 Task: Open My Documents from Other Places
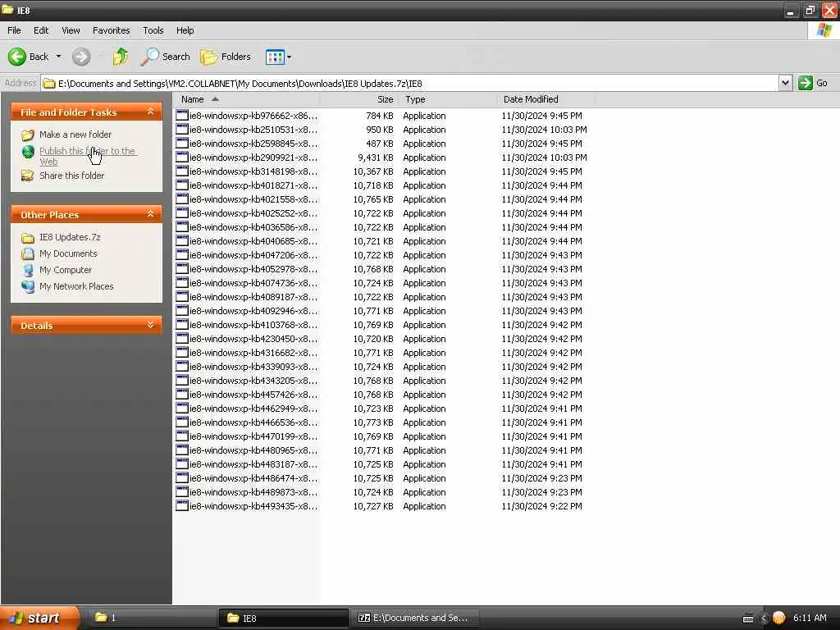tap(68, 253)
